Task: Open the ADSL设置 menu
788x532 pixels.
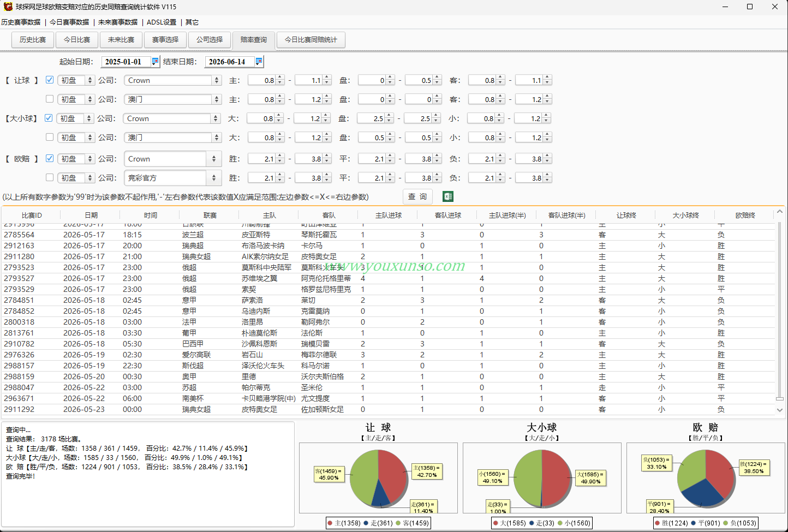Action: click(162, 22)
